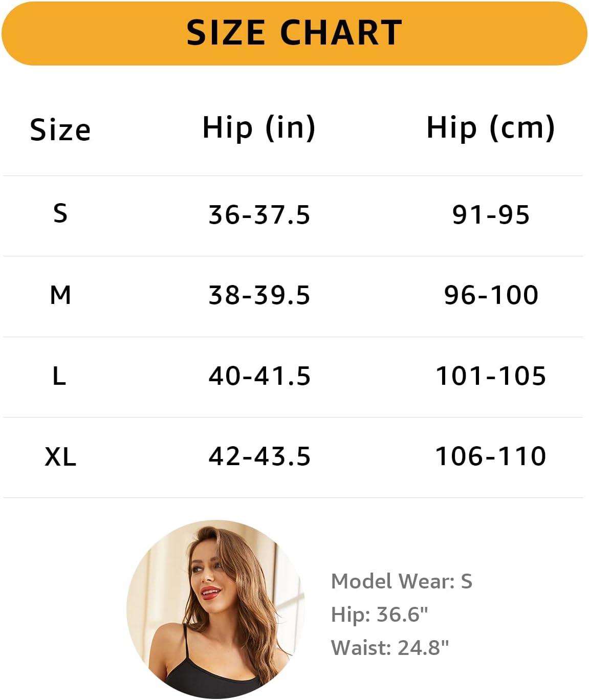Click the Model Wear: S text
This screenshot has width=589, height=700.
(x=402, y=581)
